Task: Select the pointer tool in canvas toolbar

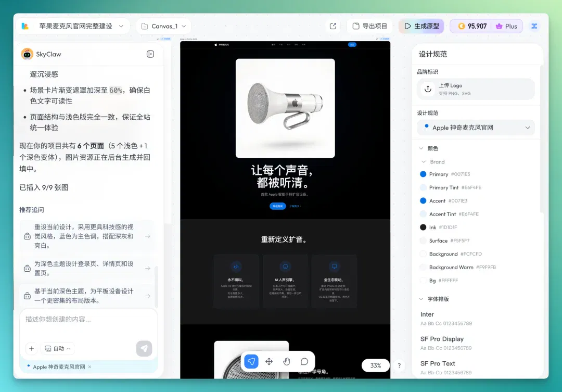Action: (251, 361)
